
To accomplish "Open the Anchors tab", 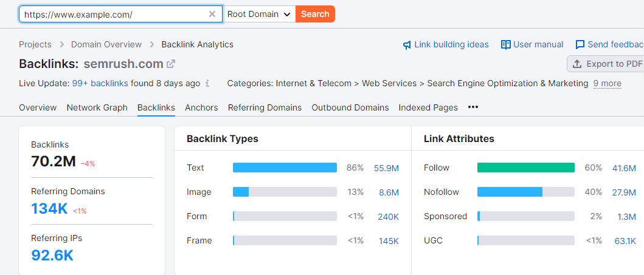I will click(201, 107).
